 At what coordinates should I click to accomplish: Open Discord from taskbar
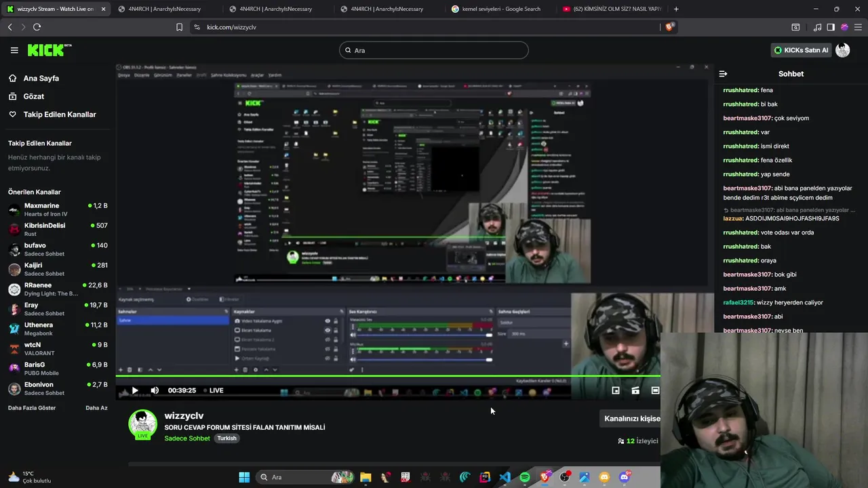click(625, 477)
